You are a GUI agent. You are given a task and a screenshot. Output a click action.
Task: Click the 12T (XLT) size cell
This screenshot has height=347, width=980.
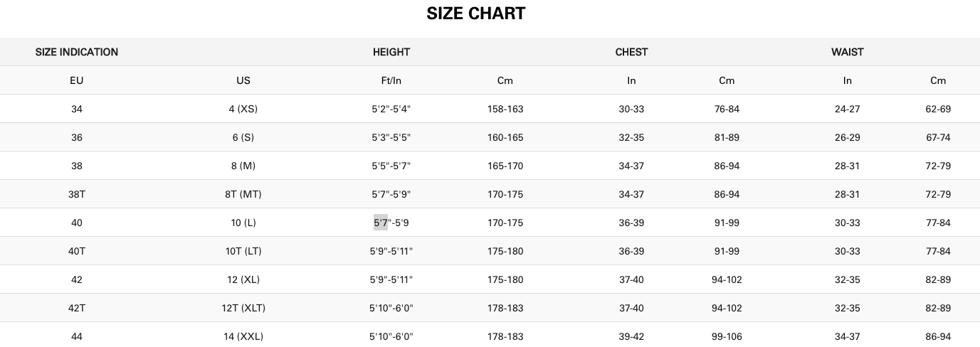pyautogui.click(x=243, y=308)
